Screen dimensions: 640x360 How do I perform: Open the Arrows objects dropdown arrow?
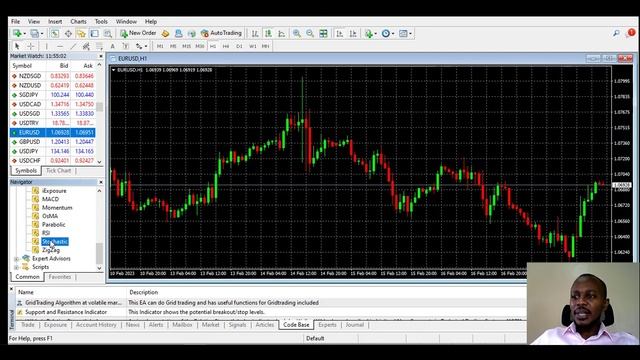coord(146,46)
